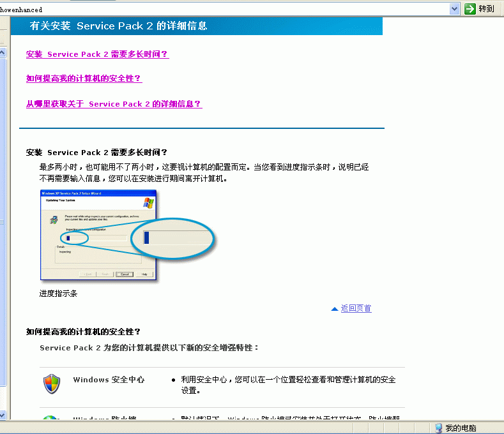Click the Windows Security Center shield icon

tap(52, 384)
